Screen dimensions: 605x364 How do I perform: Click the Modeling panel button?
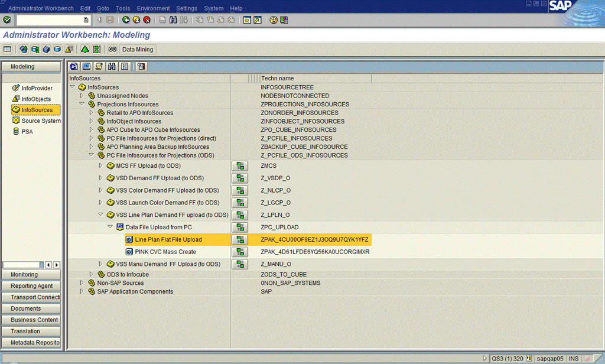coord(31,66)
